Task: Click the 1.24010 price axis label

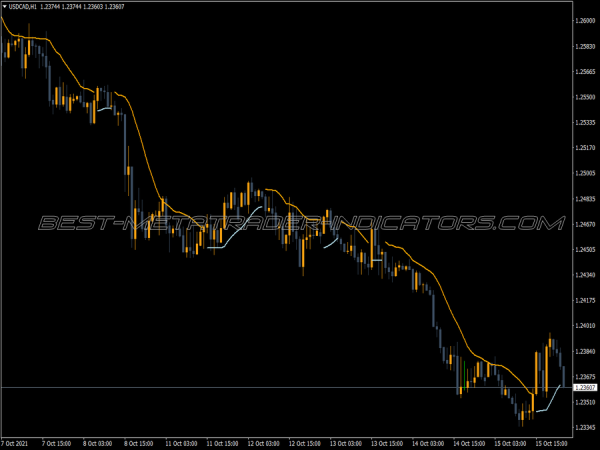Action: [585, 326]
